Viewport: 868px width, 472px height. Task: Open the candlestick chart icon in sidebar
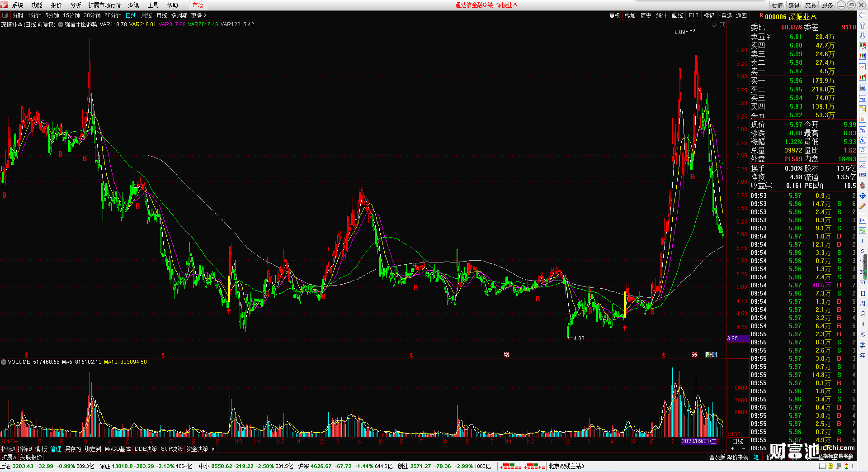862,77
